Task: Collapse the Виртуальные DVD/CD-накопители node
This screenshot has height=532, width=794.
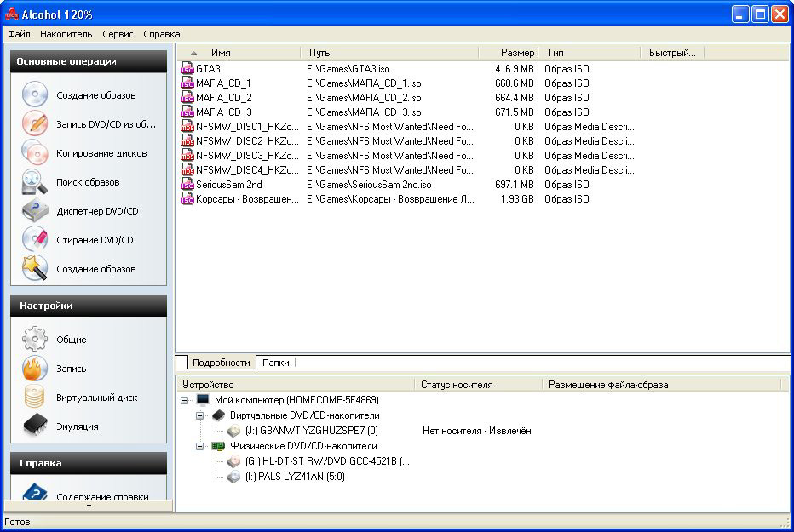Action: coord(200,415)
